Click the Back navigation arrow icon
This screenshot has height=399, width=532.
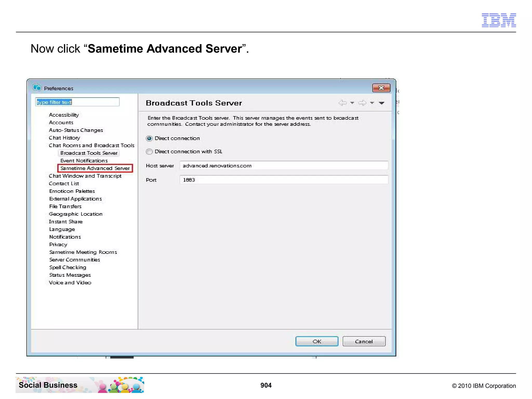(x=343, y=103)
